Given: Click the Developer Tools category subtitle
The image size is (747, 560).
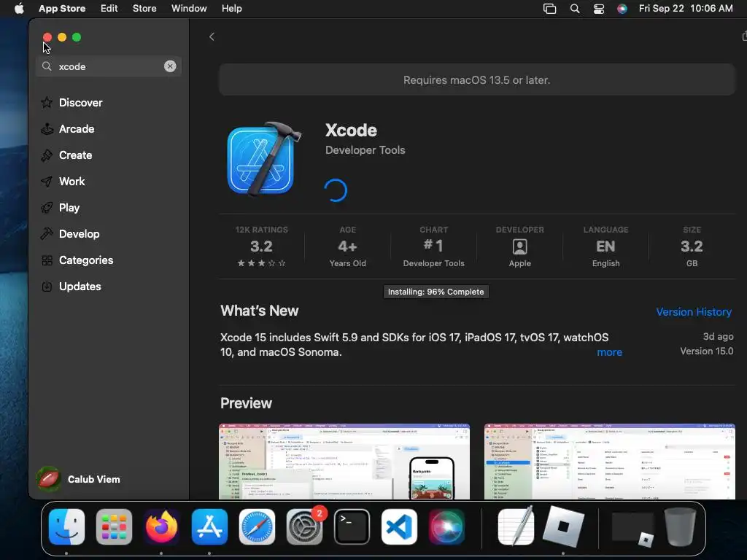Looking at the screenshot, I should (x=365, y=150).
